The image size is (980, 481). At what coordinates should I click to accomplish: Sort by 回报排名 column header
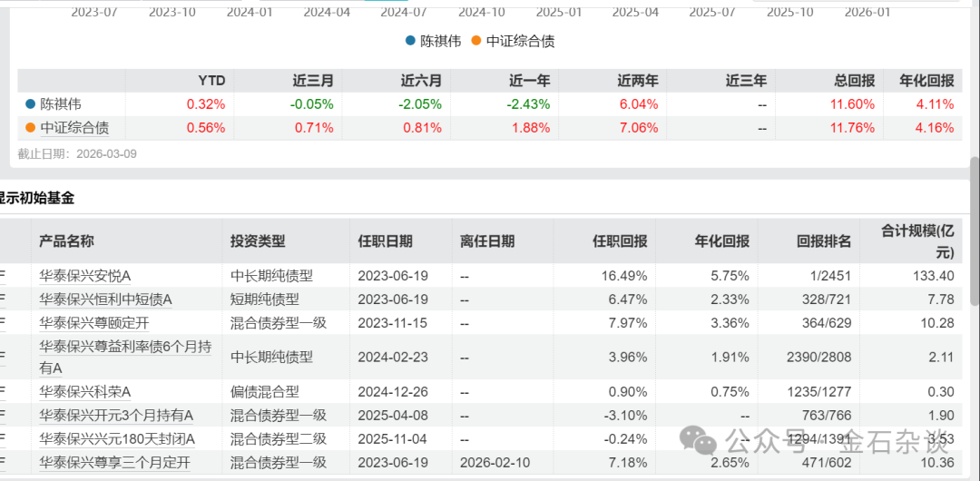824,241
